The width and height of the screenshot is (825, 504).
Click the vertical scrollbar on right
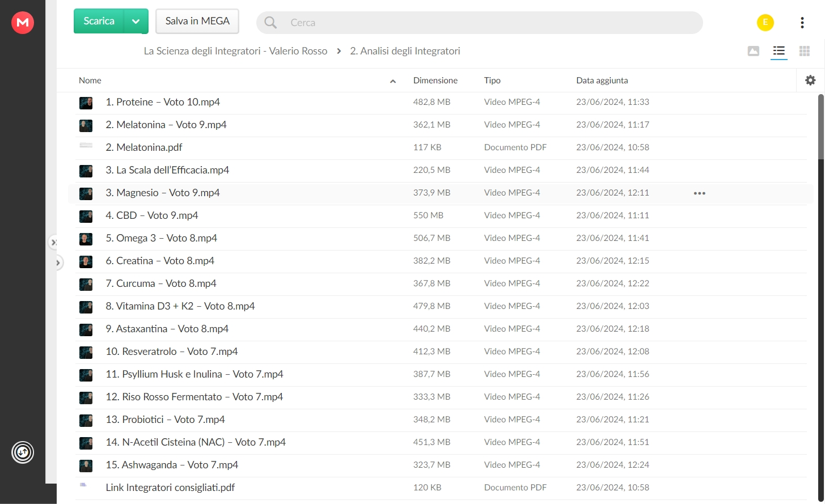click(x=821, y=127)
